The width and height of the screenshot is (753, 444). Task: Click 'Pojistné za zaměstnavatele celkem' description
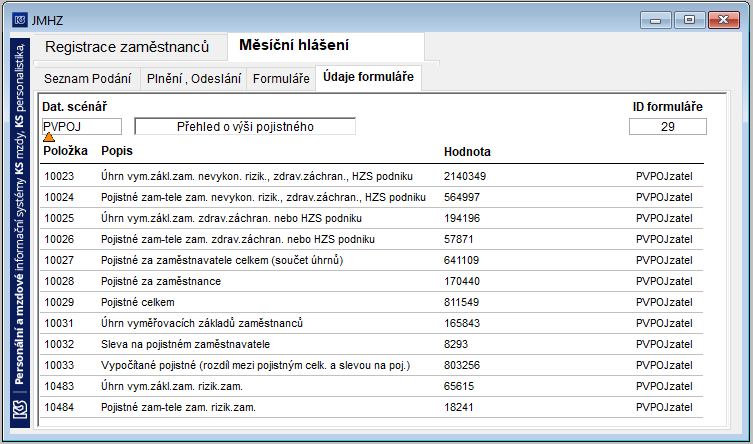(222, 260)
